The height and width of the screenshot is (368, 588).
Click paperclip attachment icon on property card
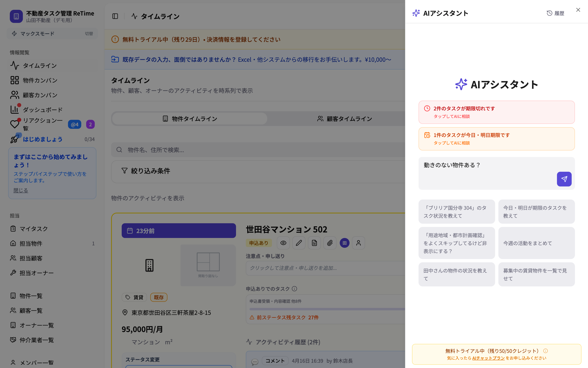pos(330,243)
